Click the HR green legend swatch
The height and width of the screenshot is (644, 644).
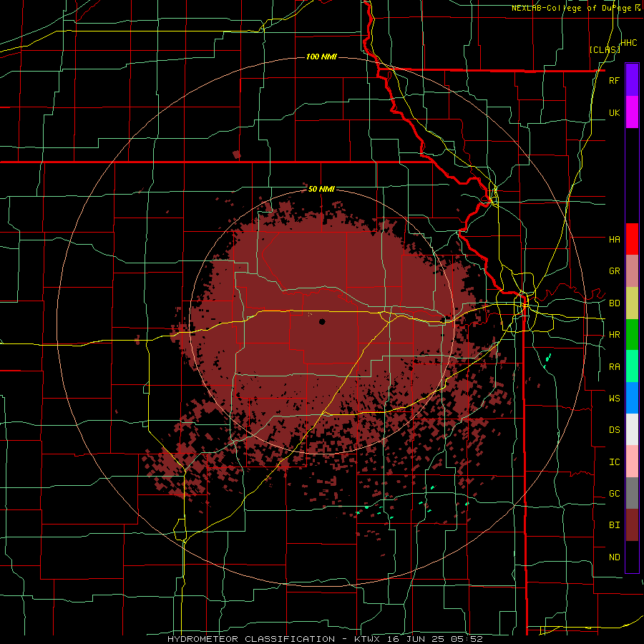[x=632, y=335]
